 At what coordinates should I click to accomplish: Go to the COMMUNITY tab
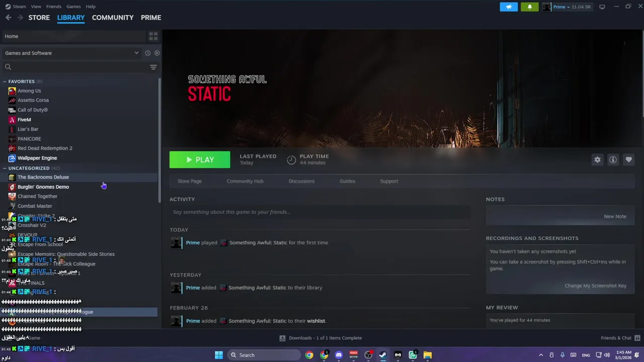[113, 18]
